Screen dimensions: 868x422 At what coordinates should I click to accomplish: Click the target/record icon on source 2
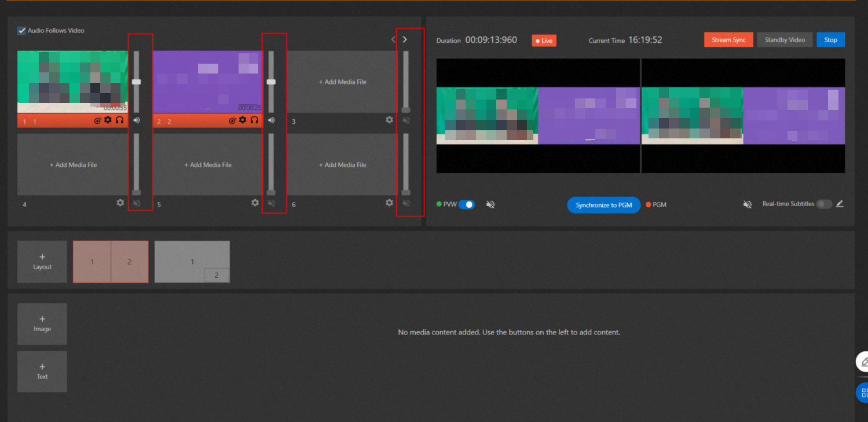(232, 120)
